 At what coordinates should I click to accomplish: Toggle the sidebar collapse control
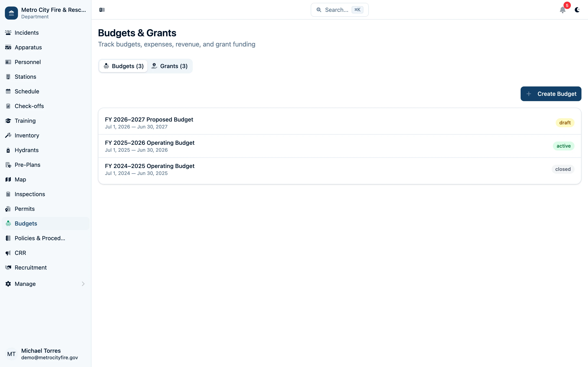click(x=102, y=10)
